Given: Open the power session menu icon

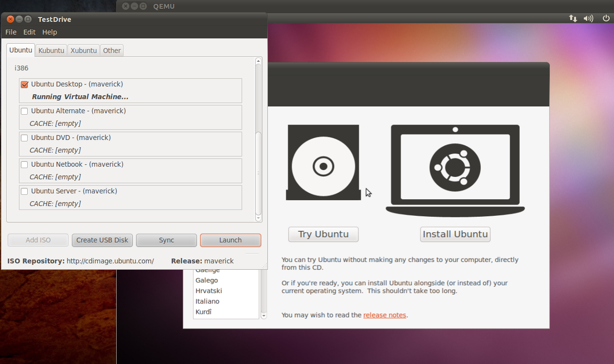Looking at the screenshot, I should [606, 18].
